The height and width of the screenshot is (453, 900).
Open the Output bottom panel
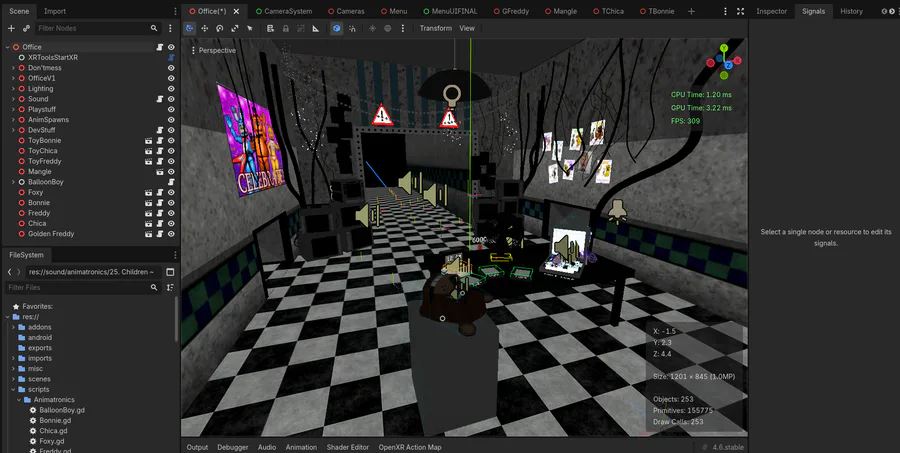point(197,447)
